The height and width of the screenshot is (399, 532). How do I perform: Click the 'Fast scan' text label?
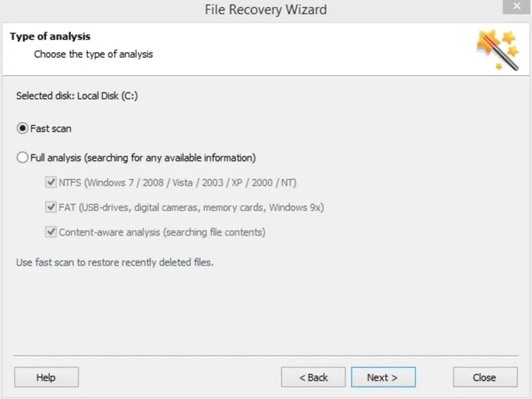pyautogui.click(x=51, y=128)
